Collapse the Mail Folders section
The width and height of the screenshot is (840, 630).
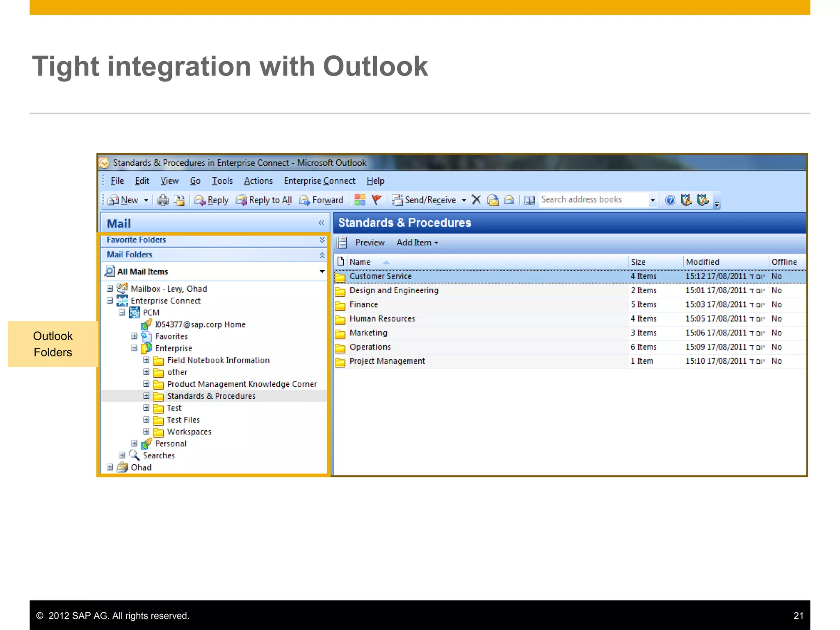point(322,255)
